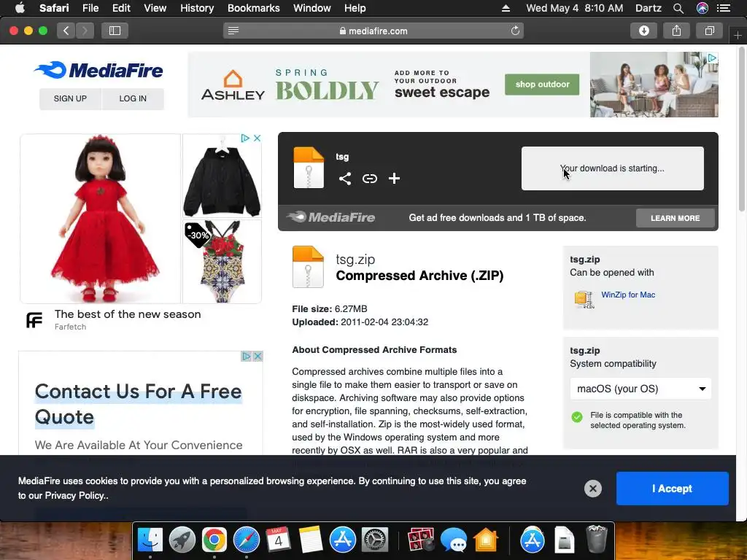Click the red dress doll ad image
747x560 pixels.
(x=101, y=219)
